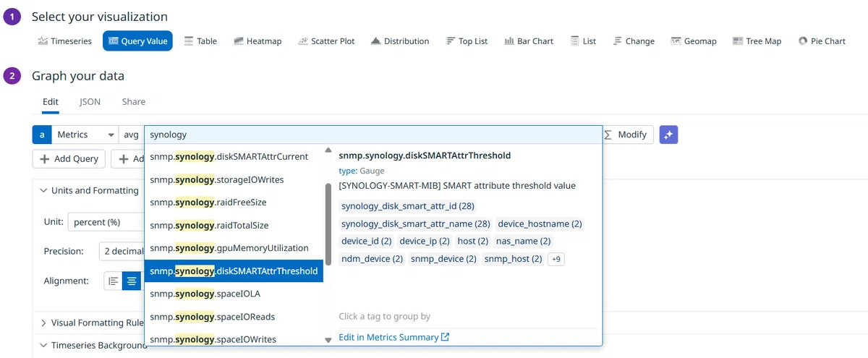Screen dimensions: 868x358
Task: Group by synology_disk_smart_attr_id tag
Action: [x=408, y=206]
